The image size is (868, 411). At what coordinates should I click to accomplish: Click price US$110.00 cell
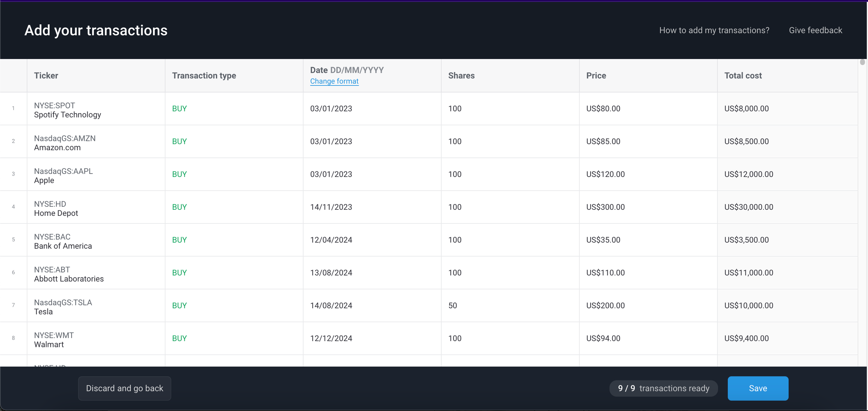click(648, 273)
